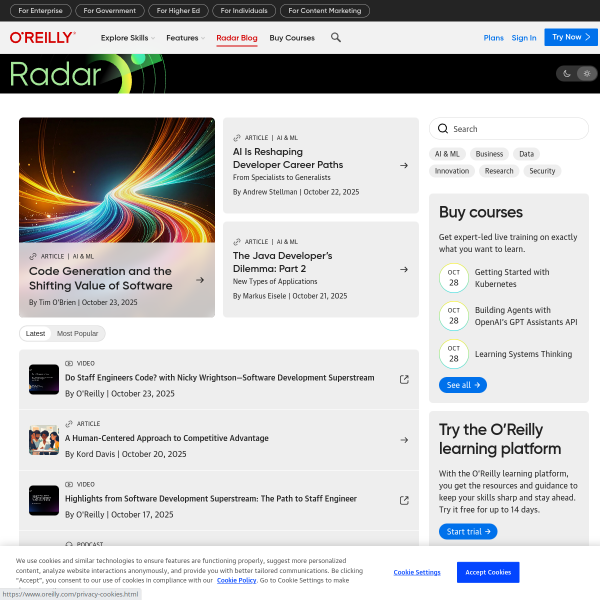
Task: Click OCT 28 badge for Building Agents course
Action: coord(454,316)
